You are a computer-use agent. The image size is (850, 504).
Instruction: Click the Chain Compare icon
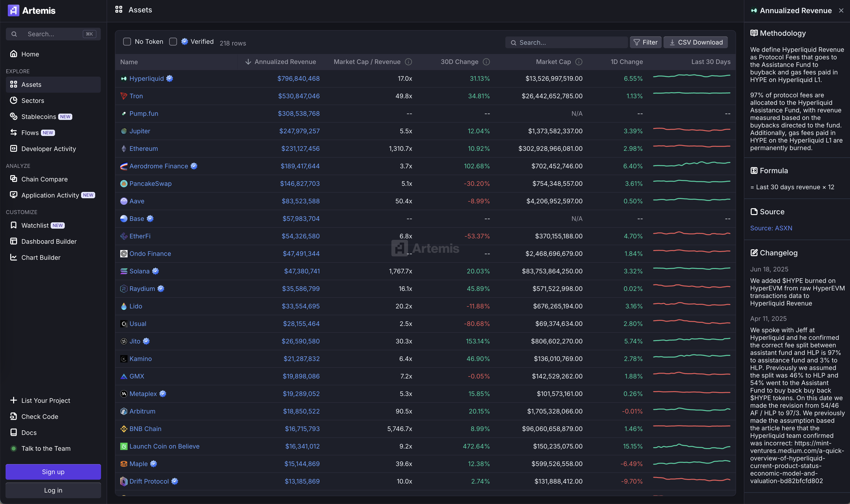pyautogui.click(x=14, y=179)
